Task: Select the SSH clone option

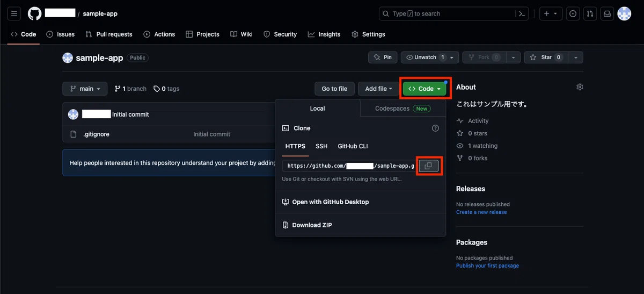Action: click(321, 146)
